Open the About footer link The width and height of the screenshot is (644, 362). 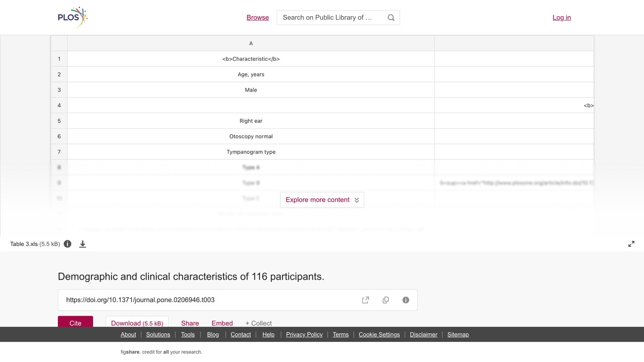[x=128, y=334]
